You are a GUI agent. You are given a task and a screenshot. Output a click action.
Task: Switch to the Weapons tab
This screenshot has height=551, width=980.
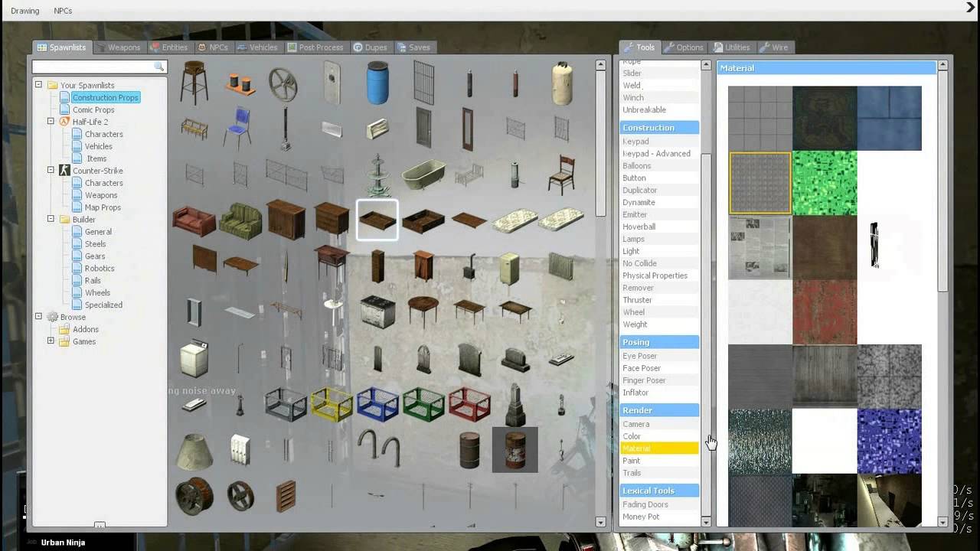(x=119, y=47)
